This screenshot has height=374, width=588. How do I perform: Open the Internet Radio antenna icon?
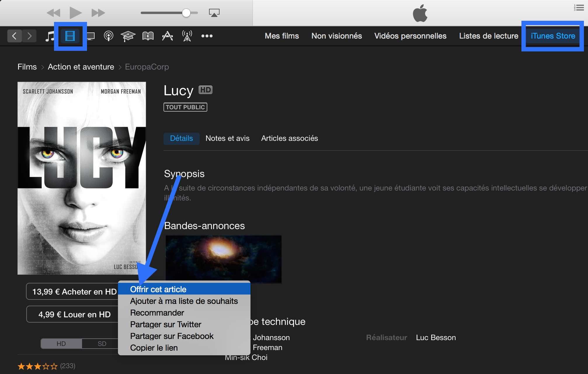point(187,36)
